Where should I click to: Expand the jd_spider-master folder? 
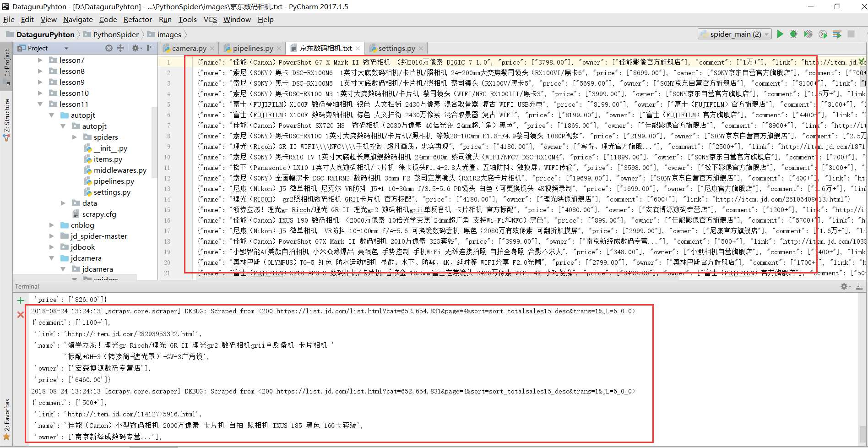tap(51, 236)
